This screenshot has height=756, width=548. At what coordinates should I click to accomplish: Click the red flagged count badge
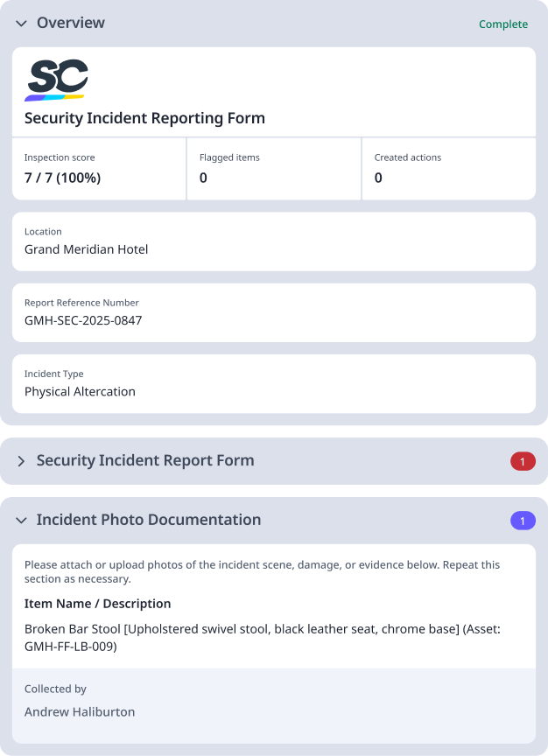click(523, 460)
